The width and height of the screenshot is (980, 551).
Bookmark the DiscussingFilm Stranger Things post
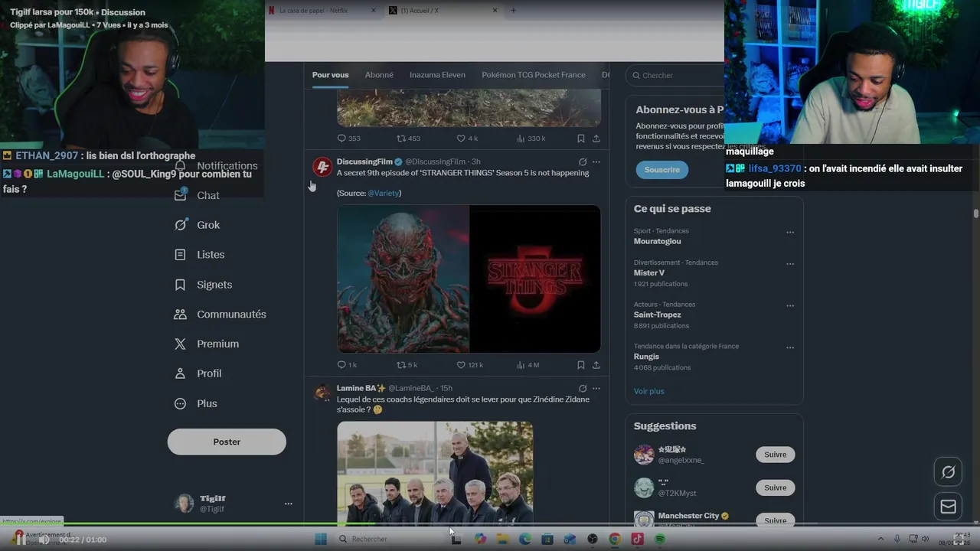pos(581,365)
